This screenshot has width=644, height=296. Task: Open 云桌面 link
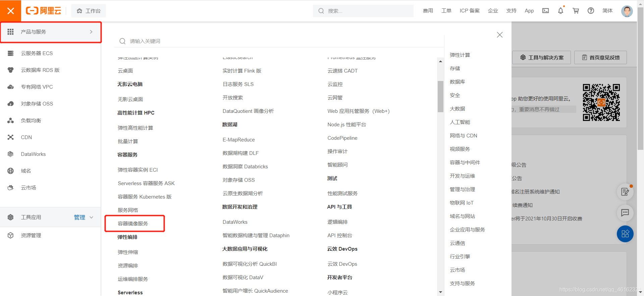[125, 71]
